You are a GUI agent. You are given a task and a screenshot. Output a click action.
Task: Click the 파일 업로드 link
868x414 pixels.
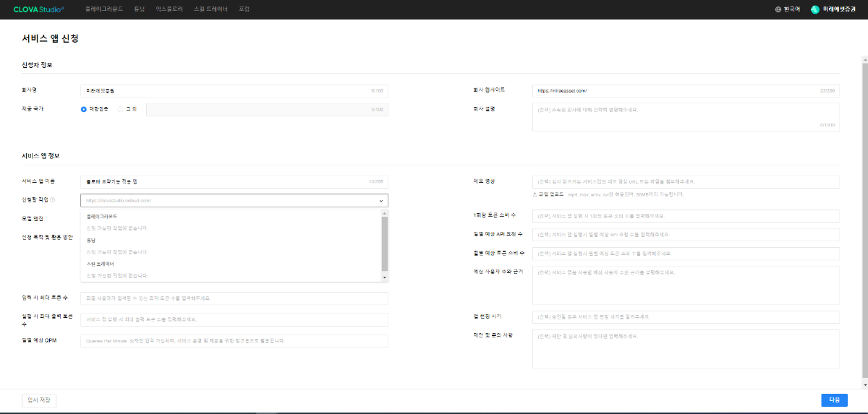(x=548, y=194)
